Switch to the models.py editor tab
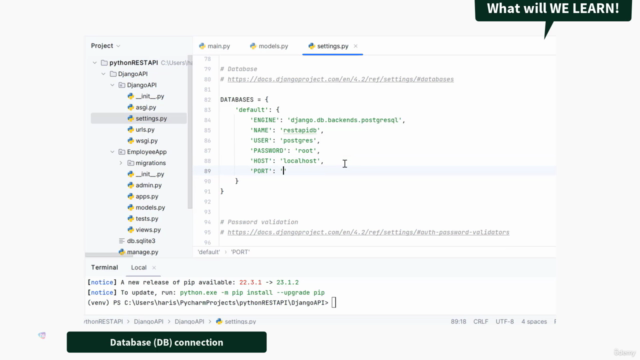This screenshot has height=360, width=640. click(269, 46)
